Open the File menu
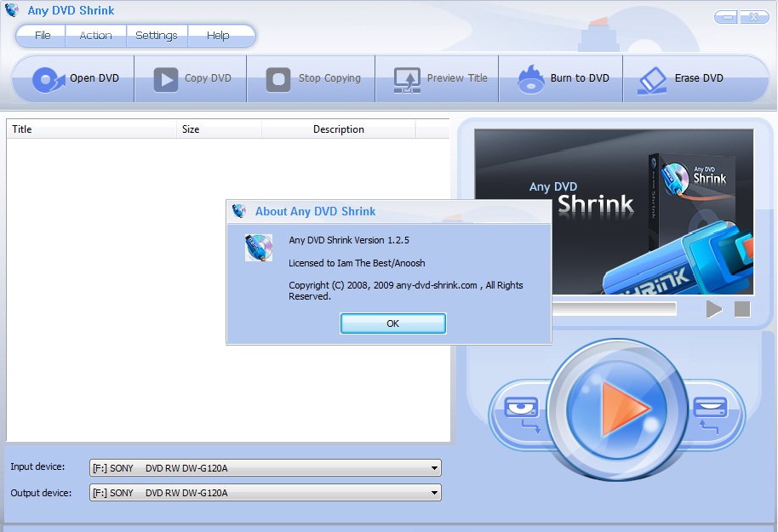Screen dimensions: 778x532 (x=43, y=36)
